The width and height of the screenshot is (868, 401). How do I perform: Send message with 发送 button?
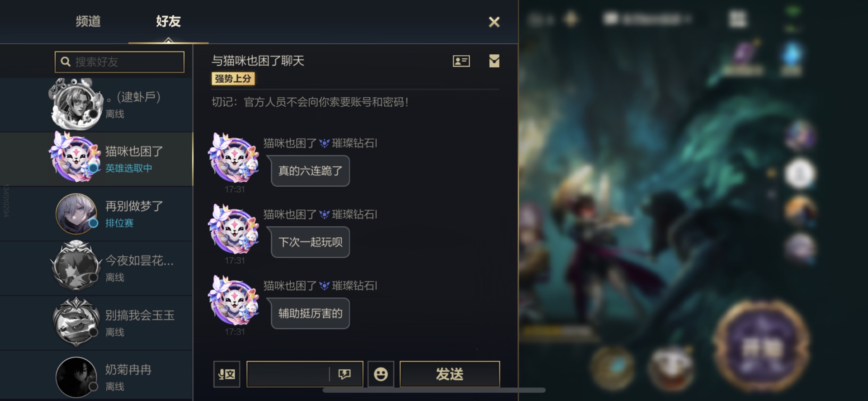pos(450,374)
